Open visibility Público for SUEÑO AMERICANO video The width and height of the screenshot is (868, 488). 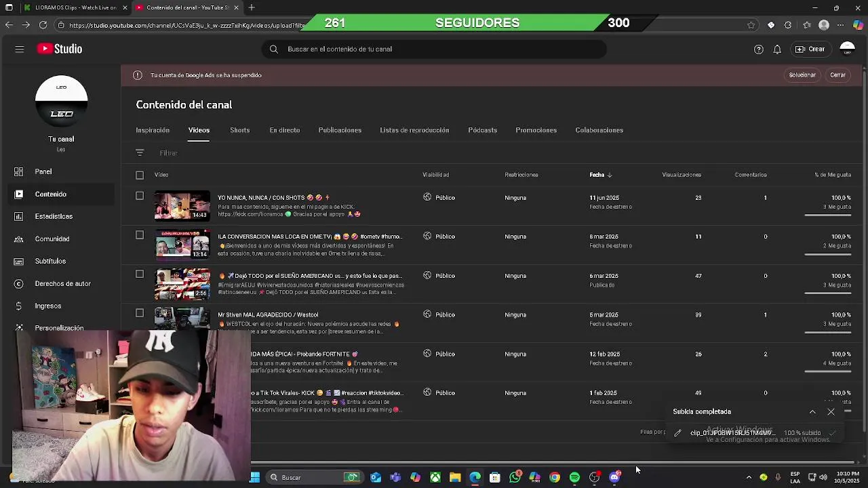[439, 276]
